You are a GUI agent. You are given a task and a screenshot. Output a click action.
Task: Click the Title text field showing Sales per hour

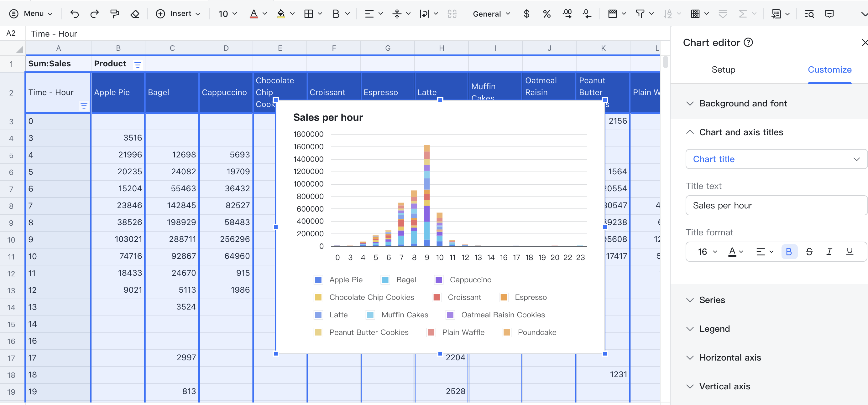[776, 205]
